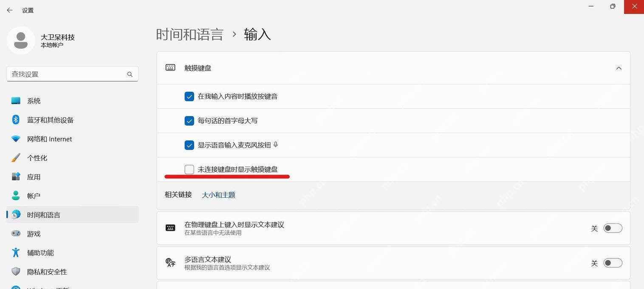Uncheck 每句话的首字母大写 checkbox

click(x=189, y=121)
